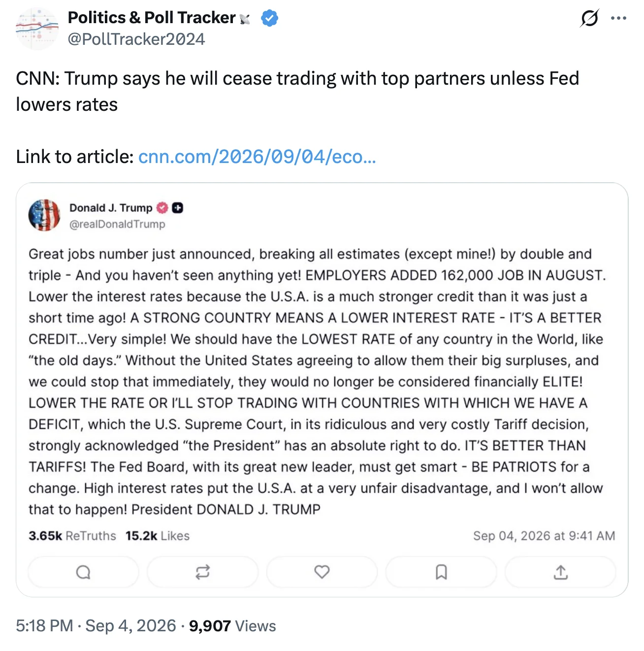
Task: Click the red verified check badge
Action: 162,208
